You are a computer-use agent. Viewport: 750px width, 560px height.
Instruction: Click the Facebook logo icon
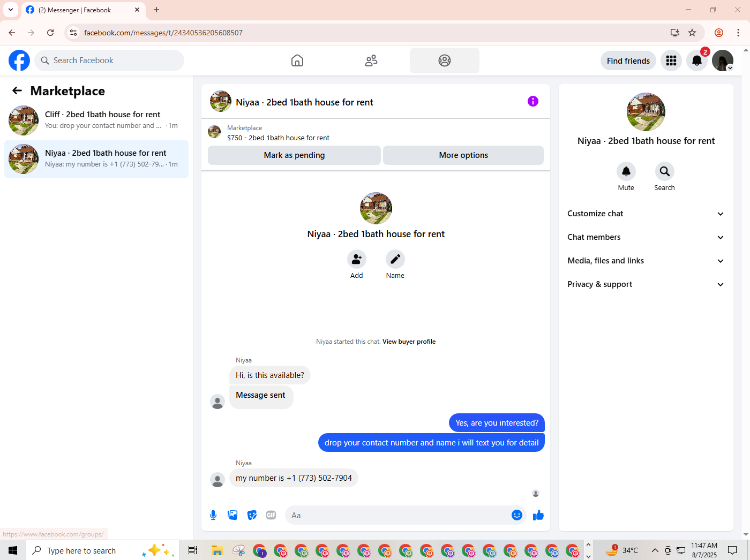pos(19,60)
